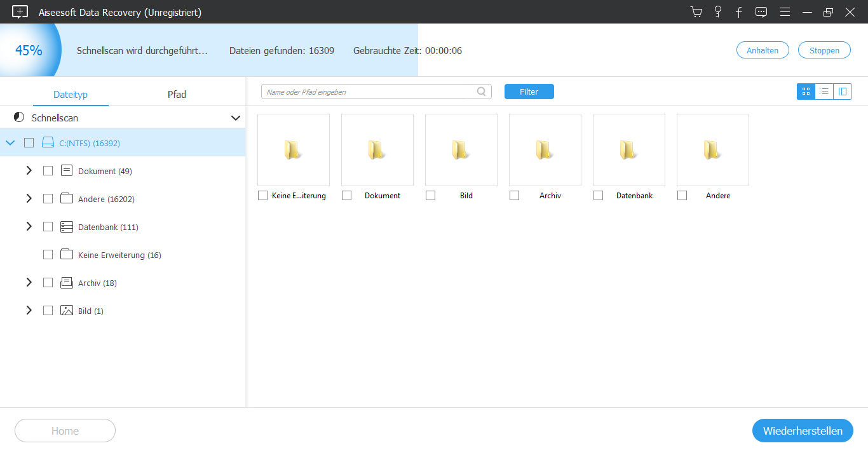Collapse the Schnellscan section chevron
The image size is (868, 462).
click(x=236, y=118)
